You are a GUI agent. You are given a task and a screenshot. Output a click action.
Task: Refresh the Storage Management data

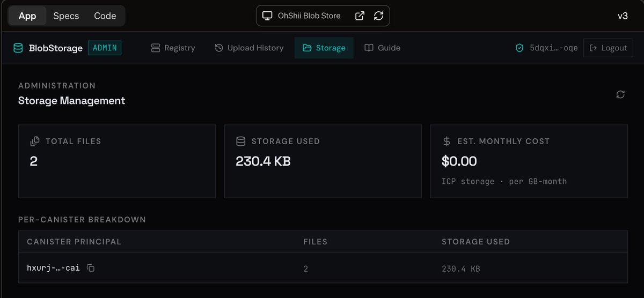(x=620, y=94)
